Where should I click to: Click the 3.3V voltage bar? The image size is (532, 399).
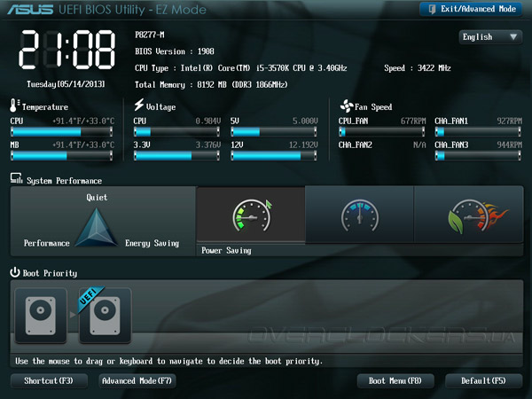coord(176,156)
